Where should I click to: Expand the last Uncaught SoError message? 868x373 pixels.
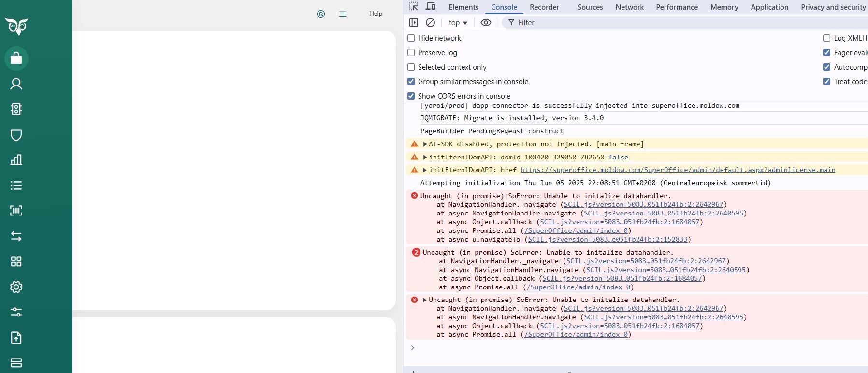425,300
